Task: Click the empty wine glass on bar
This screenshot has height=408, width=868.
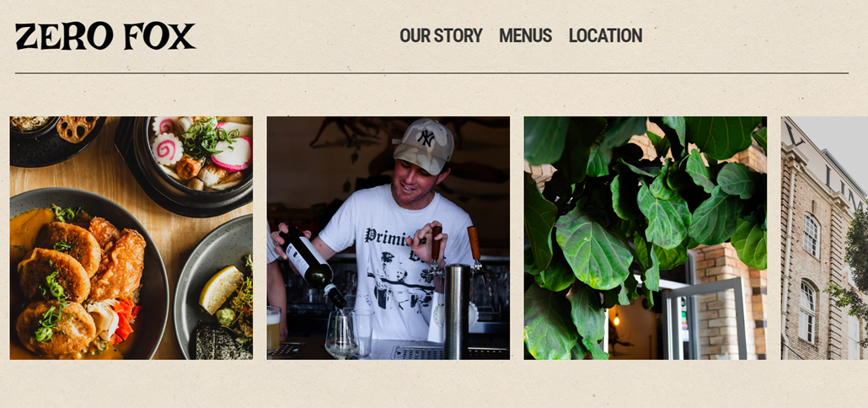Action: point(341,335)
